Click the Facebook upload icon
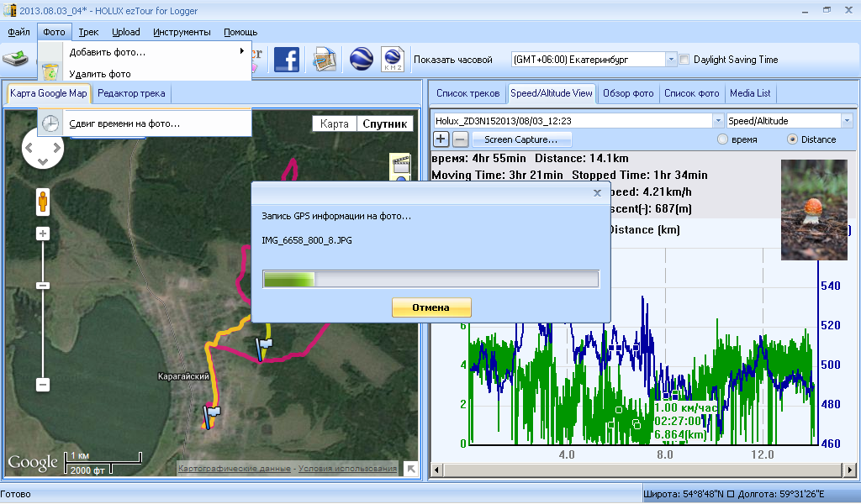Viewport: 861px width, 504px height. pos(287,60)
